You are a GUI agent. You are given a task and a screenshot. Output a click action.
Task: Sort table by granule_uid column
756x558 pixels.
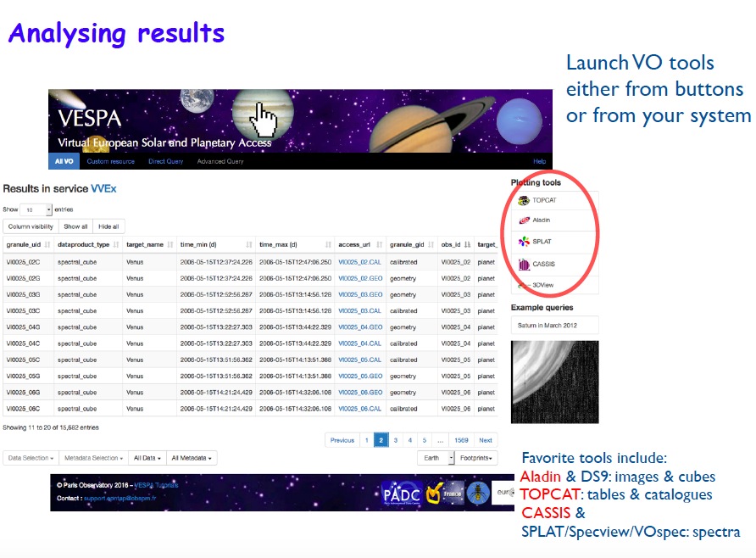[x=28, y=244]
